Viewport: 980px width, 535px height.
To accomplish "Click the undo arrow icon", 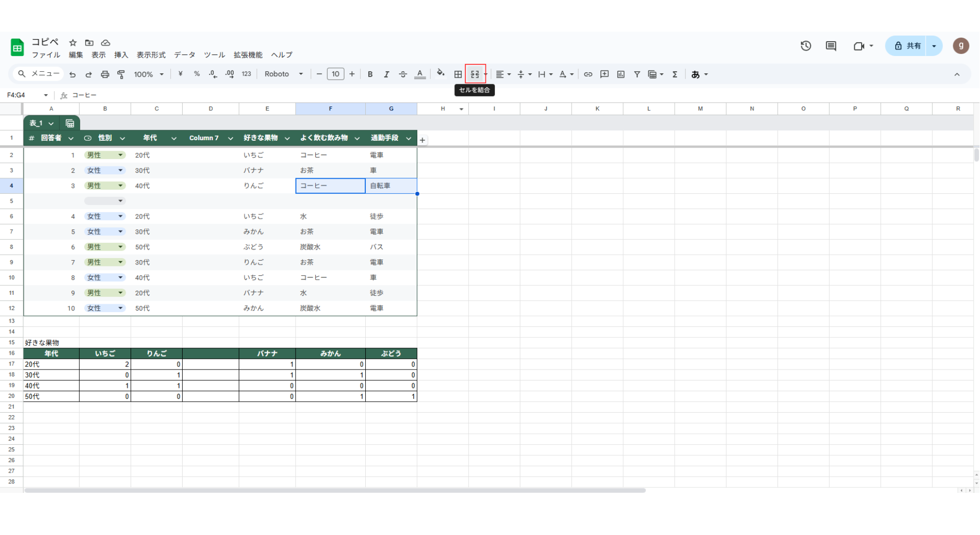I will click(x=72, y=74).
